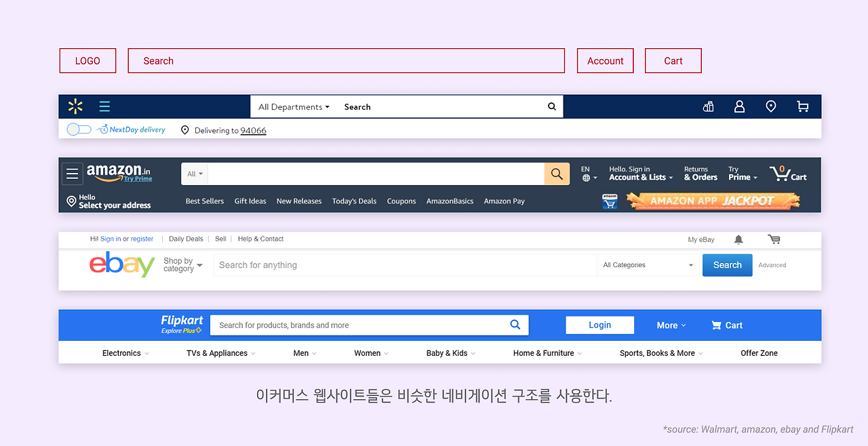Click the Amazon orange search button

557,174
